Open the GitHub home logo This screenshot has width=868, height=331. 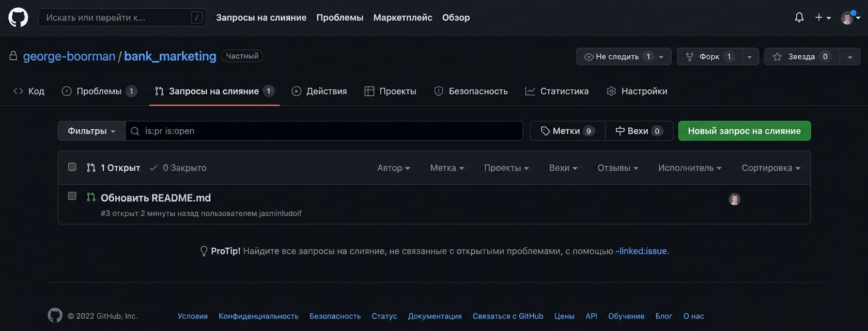click(x=18, y=17)
